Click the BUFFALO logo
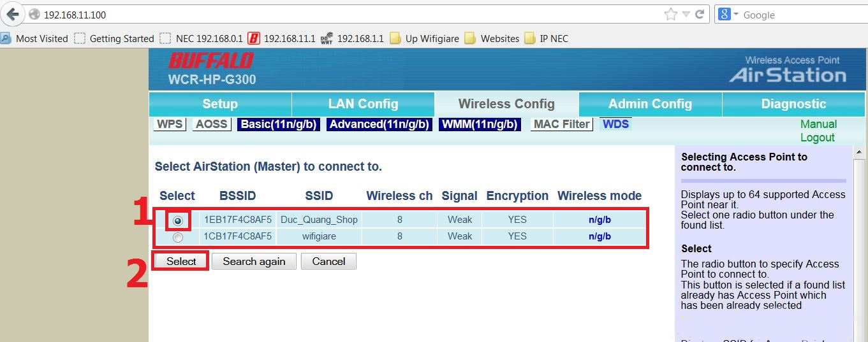The image size is (868, 342). (211, 61)
